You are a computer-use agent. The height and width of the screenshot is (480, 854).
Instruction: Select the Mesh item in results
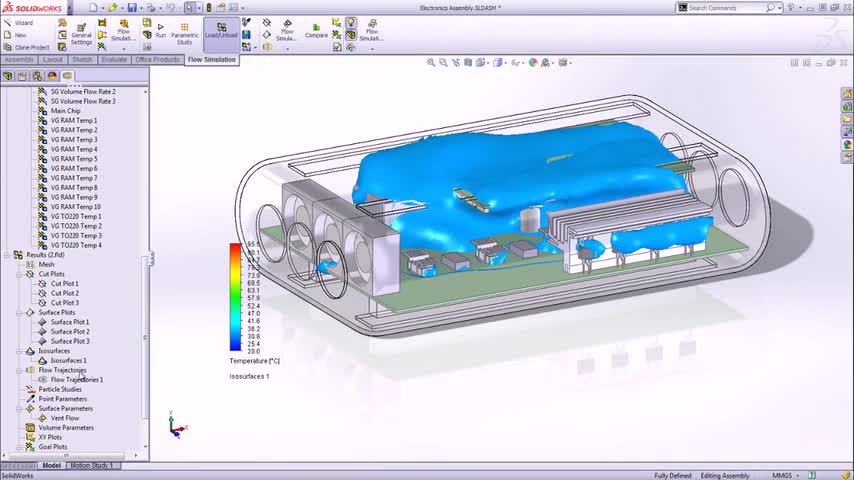[46, 264]
